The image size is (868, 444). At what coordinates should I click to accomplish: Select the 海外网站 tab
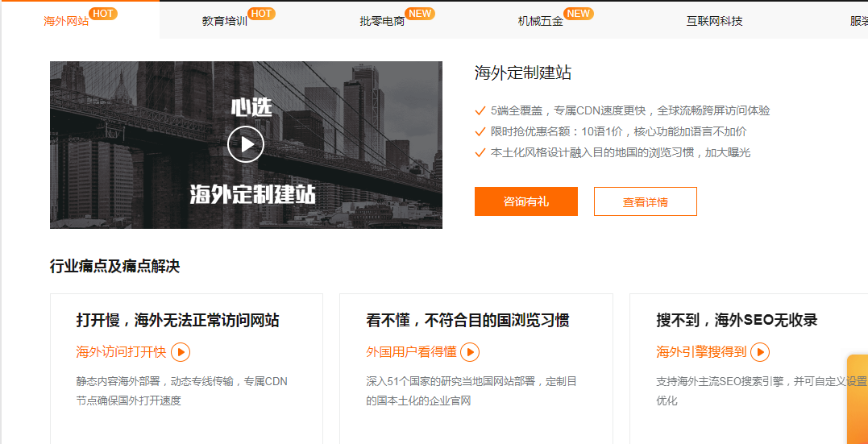[66, 21]
